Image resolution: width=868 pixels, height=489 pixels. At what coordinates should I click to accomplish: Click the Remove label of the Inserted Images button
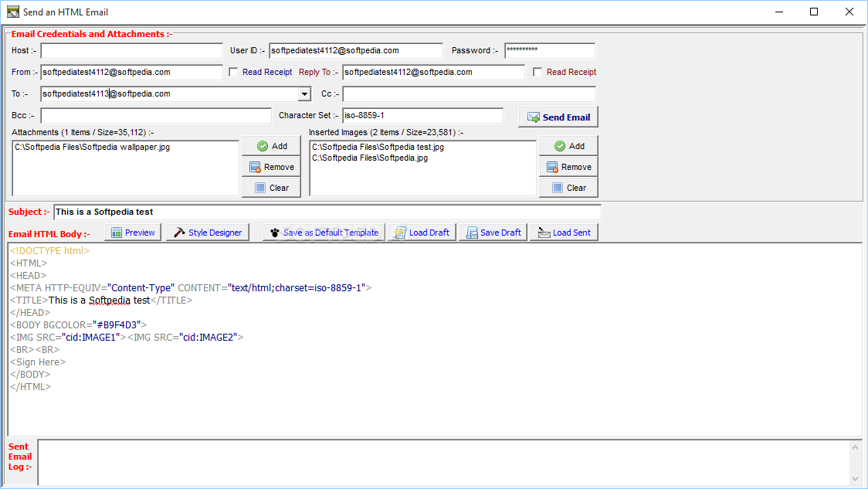coord(576,167)
